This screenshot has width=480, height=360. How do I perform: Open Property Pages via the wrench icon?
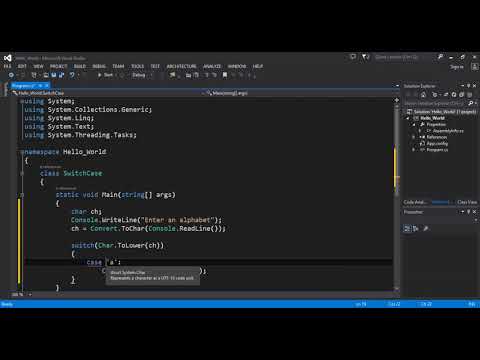point(426,229)
